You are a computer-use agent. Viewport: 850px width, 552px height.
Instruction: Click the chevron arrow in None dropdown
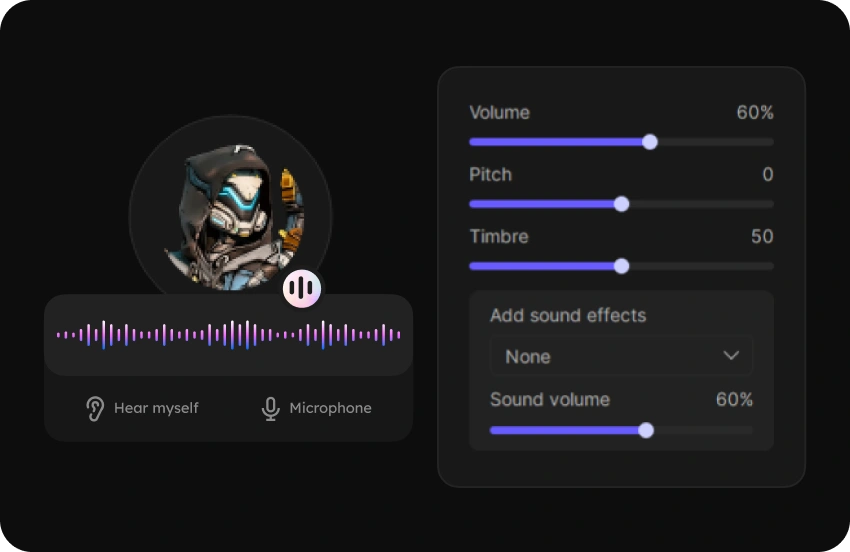tap(731, 356)
